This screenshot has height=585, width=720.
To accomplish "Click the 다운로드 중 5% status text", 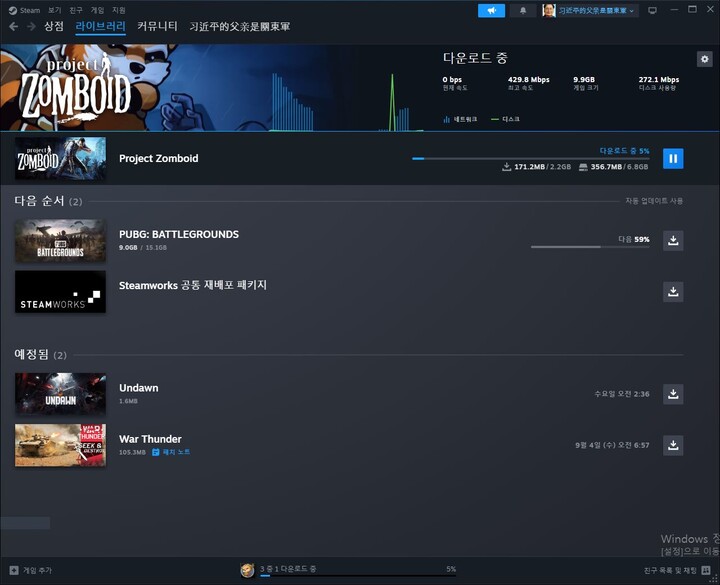I will (624, 151).
